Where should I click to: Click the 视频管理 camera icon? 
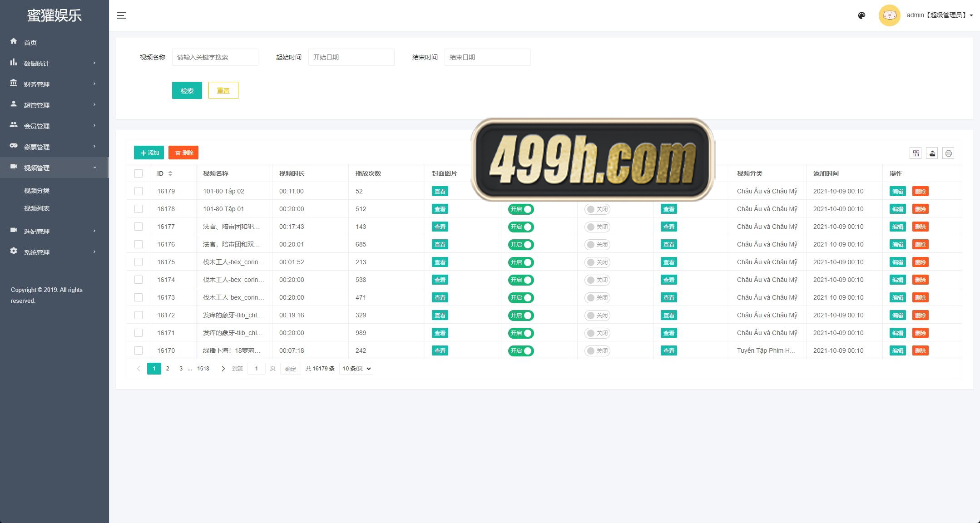coord(14,167)
